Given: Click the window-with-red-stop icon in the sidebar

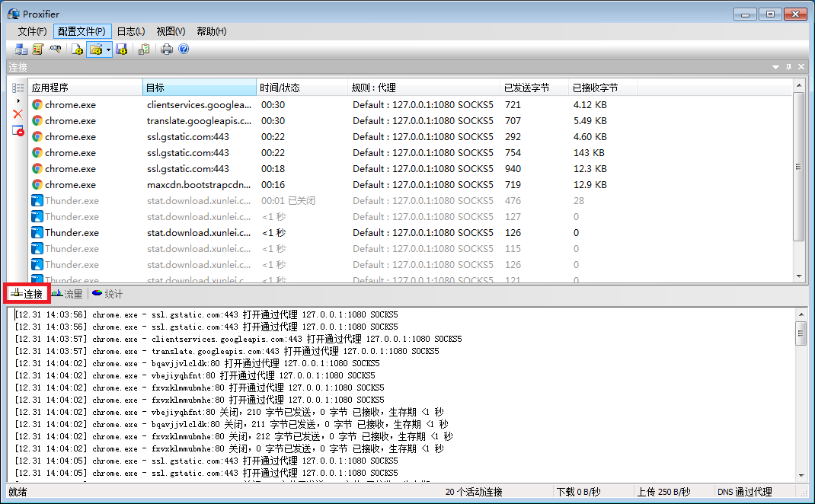Looking at the screenshot, I should [18, 130].
